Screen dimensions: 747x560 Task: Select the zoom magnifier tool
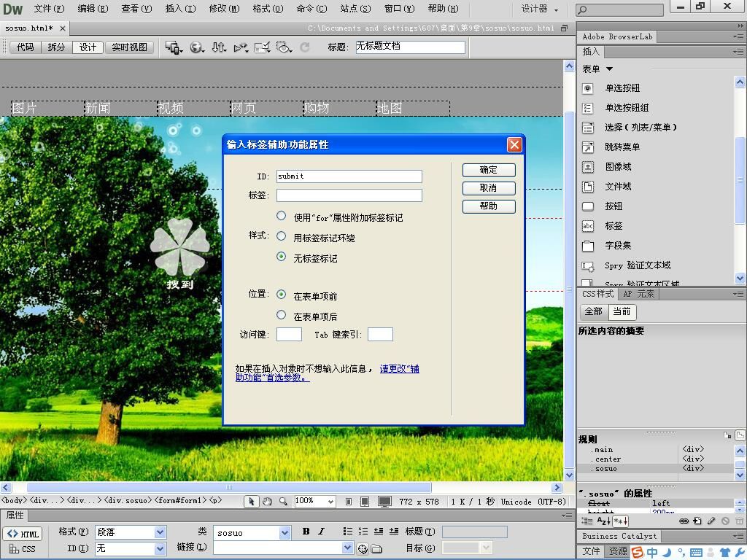283,502
